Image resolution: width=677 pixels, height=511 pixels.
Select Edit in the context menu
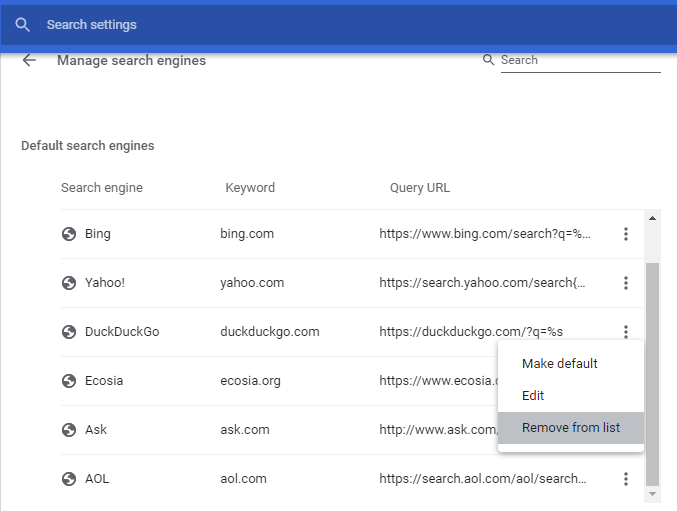[x=533, y=396]
